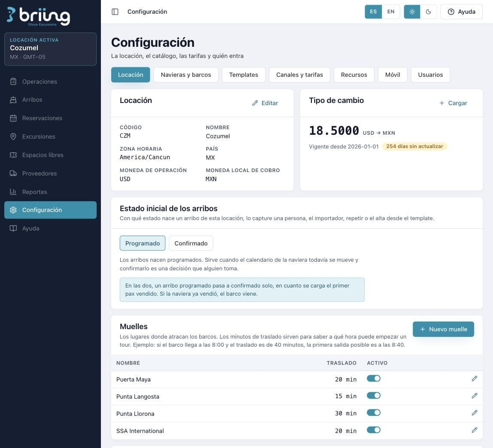Select EN language option

click(x=391, y=12)
